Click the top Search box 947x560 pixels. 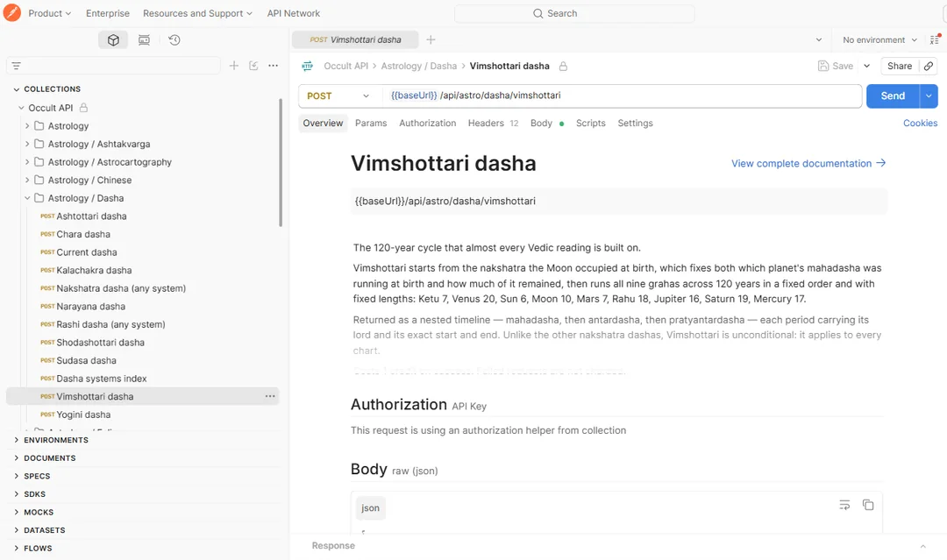pyautogui.click(x=574, y=13)
